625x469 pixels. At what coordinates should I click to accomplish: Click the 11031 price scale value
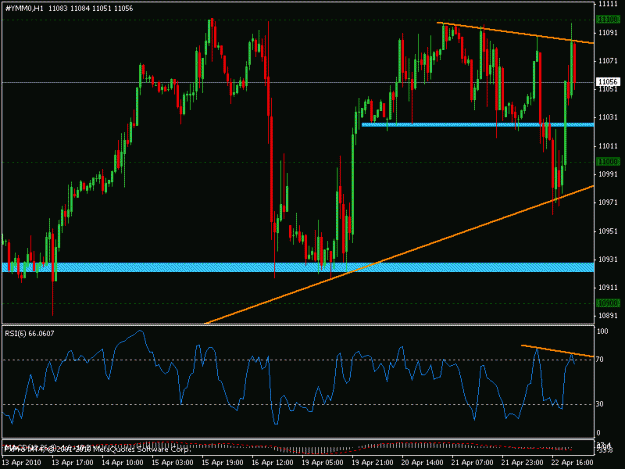click(x=608, y=118)
